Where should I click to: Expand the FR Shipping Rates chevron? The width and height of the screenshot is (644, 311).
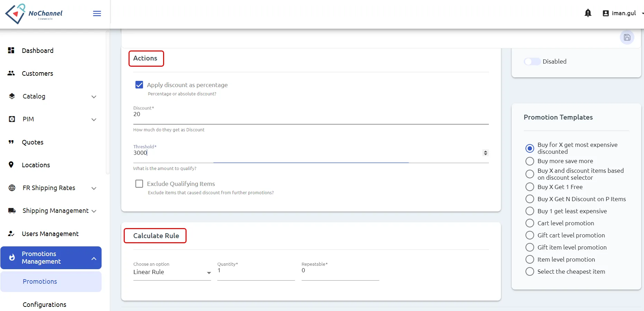coord(94,188)
